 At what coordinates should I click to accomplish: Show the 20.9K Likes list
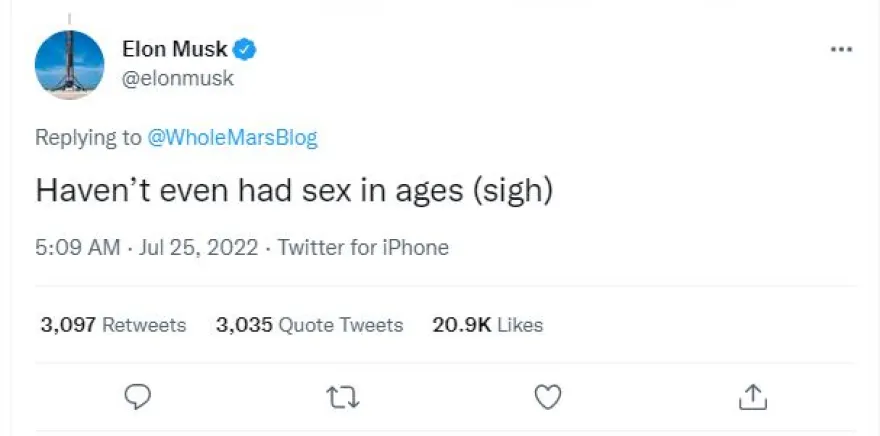487,325
